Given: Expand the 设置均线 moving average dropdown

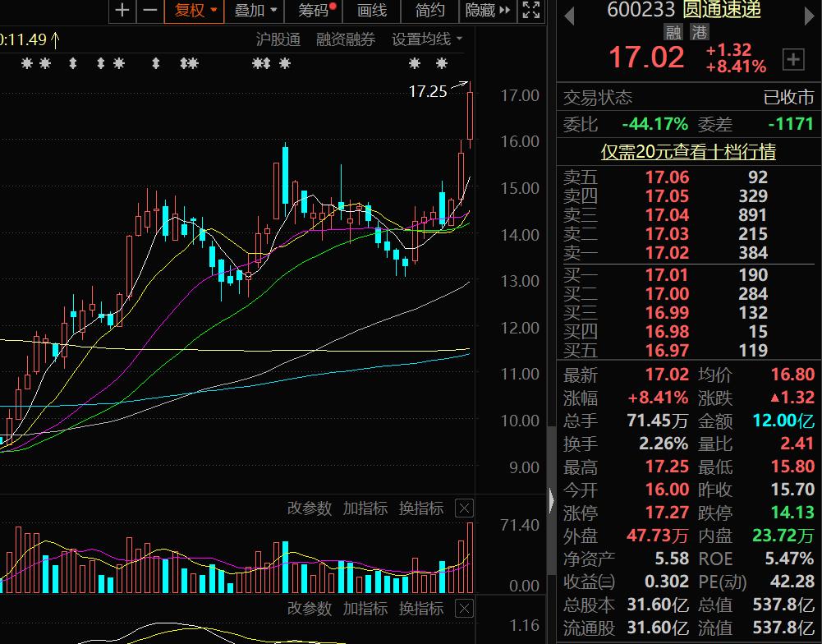Looking at the screenshot, I should [427, 39].
